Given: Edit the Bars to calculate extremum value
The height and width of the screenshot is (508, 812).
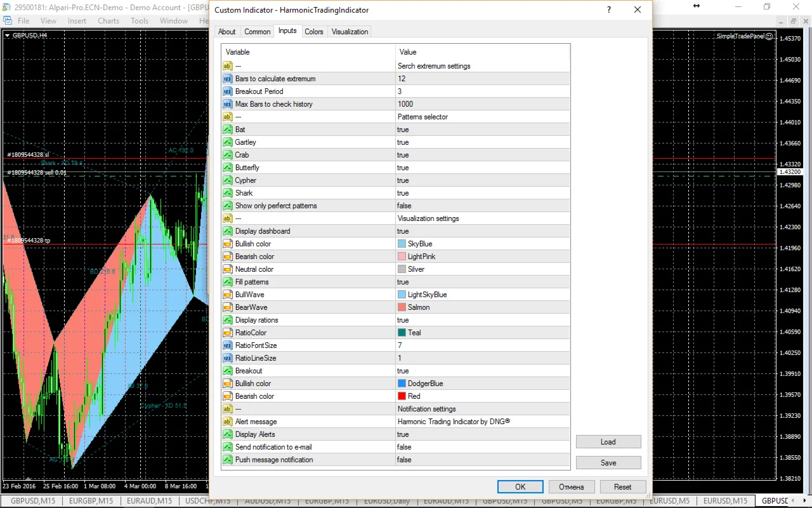Looking at the screenshot, I should tap(482, 79).
